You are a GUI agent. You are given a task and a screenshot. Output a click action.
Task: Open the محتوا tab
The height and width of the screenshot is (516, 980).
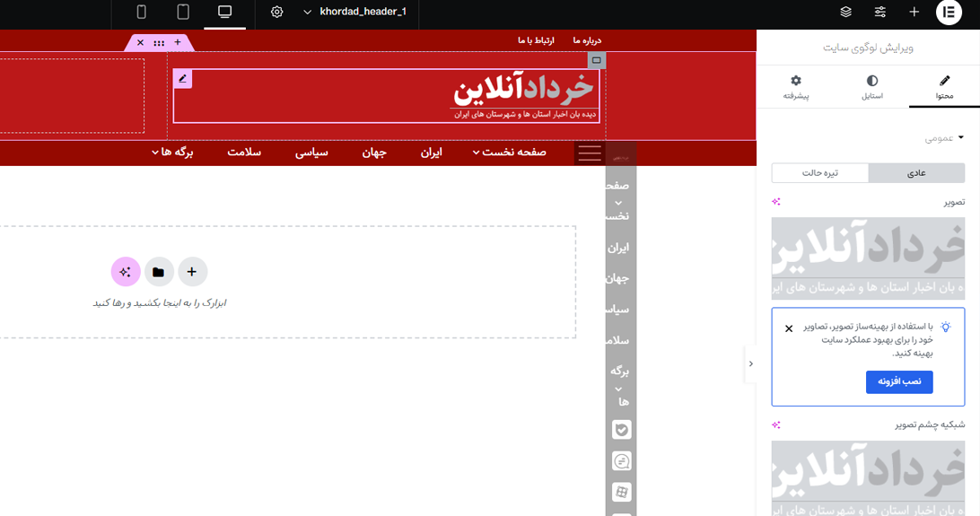(944, 87)
